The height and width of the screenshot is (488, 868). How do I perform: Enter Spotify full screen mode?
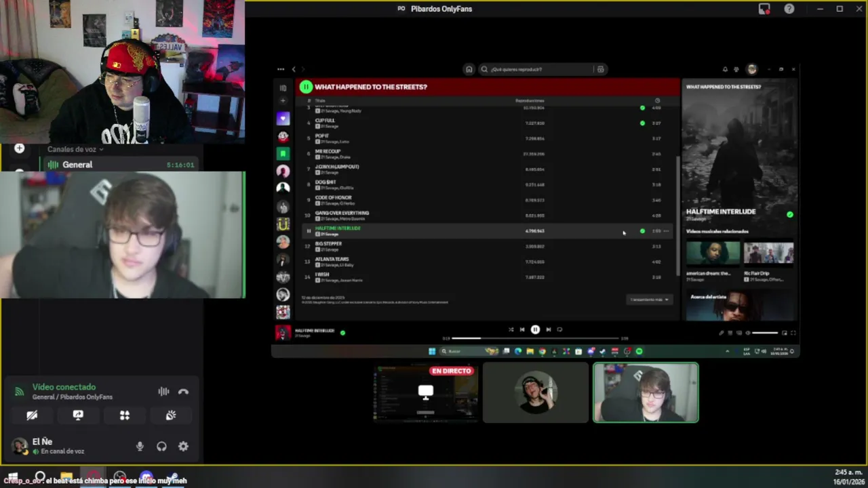click(x=793, y=333)
